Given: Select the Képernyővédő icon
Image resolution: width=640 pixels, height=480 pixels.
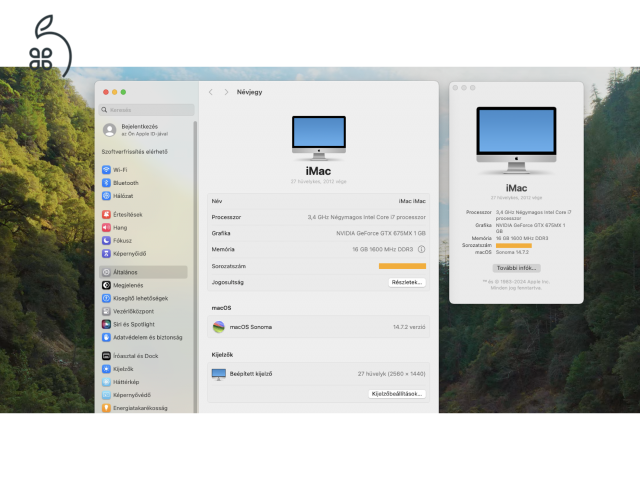Looking at the screenshot, I should click(106, 395).
